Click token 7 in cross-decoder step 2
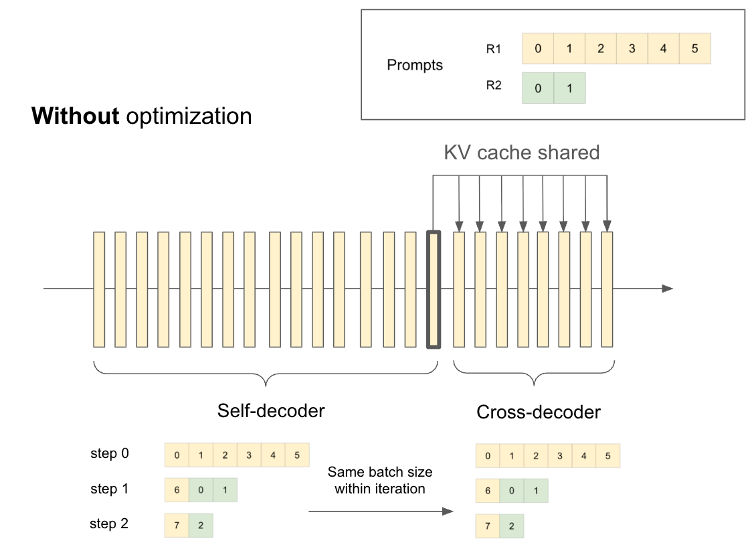Screen dimensions: 756x549 488,526
